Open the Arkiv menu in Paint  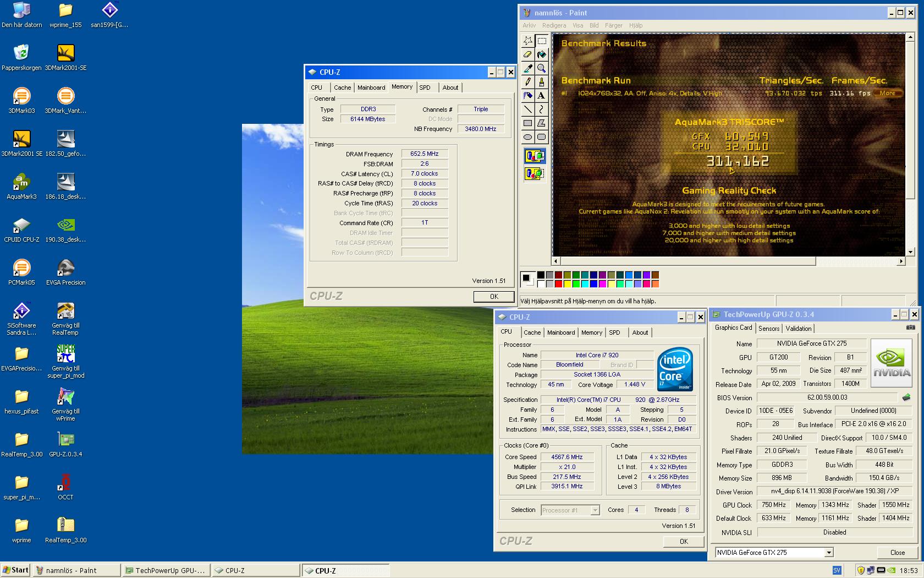click(529, 25)
